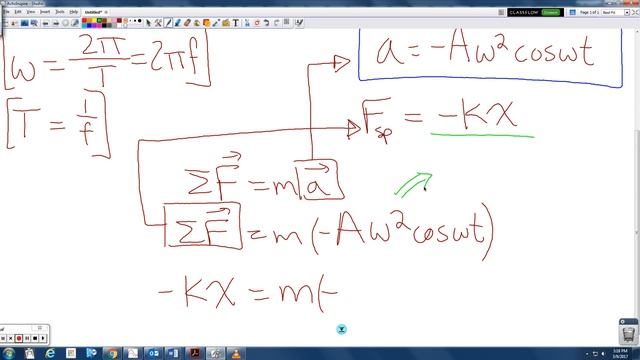Image resolution: width=640 pixels, height=360 pixels.
Task: Open the Edit menu
Action: tap(18, 12)
